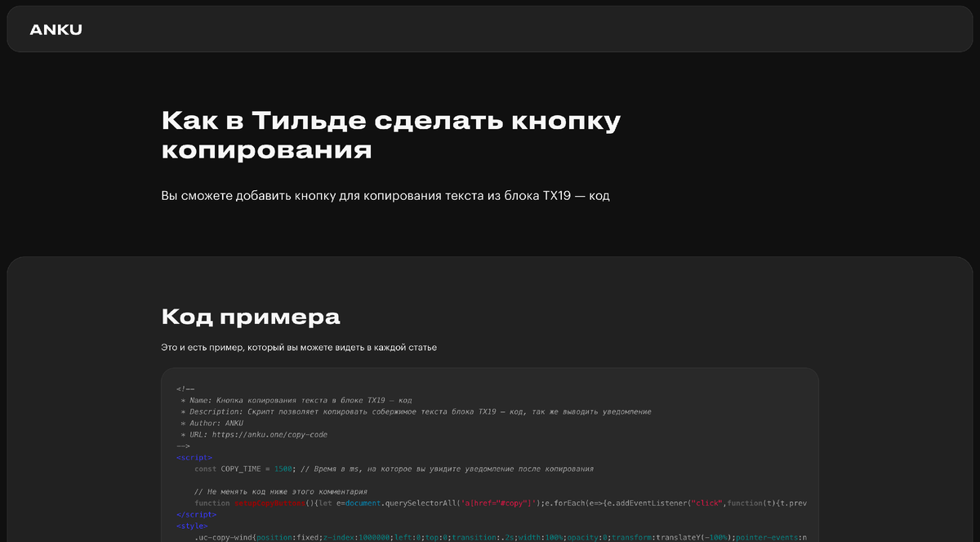This screenshot has height=542, width=980.
Task: Click the subtitle starting 'Вы сможете добавить кнопку'
Action: [x=385, y=196]
